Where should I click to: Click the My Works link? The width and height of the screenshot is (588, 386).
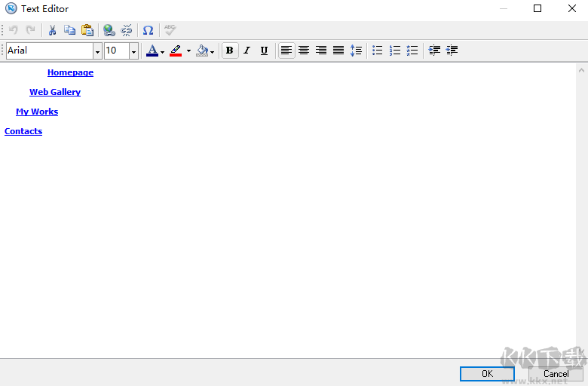[x=37, y=112]
